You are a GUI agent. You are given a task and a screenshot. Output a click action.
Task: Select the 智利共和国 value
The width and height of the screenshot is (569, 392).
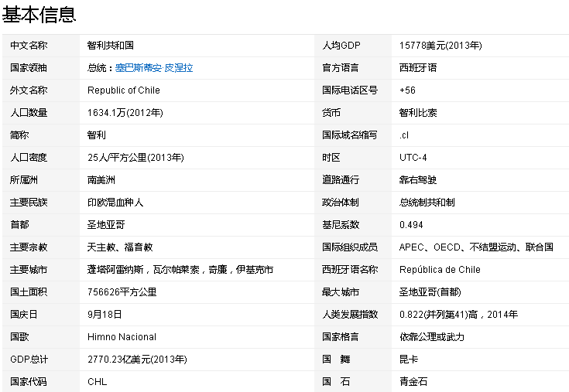pyautogui.click(x=110, y=46)
